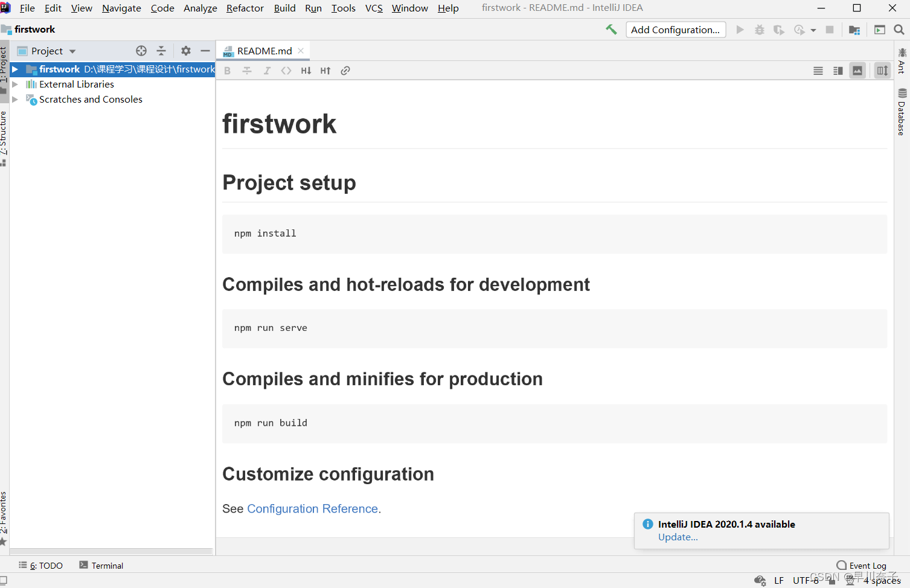Click the locate-file crosshair icon in Project panel
The image size is (910, 588).
[141, 51]
